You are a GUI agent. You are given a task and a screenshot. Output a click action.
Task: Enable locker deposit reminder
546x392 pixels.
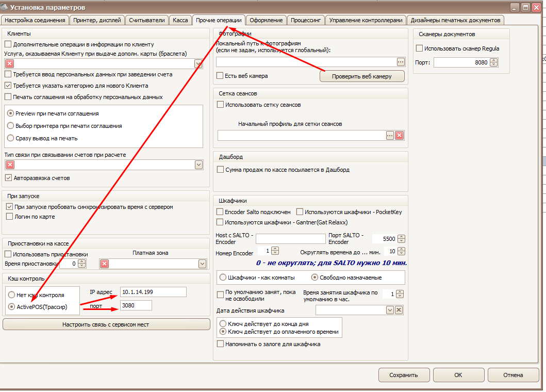tap(220, 344)
